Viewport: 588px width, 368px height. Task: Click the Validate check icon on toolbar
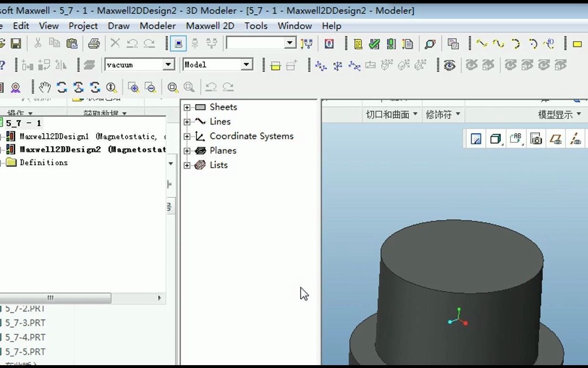coord(374,44)
